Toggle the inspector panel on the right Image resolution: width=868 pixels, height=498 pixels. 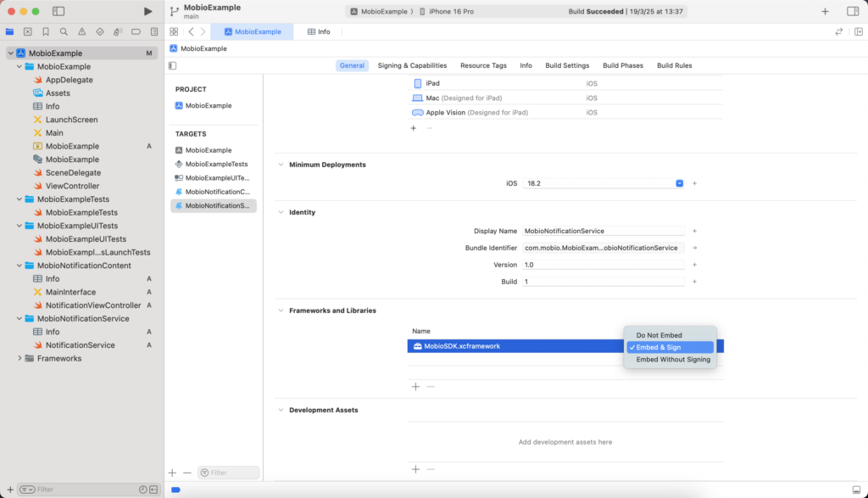click(852, 11)
